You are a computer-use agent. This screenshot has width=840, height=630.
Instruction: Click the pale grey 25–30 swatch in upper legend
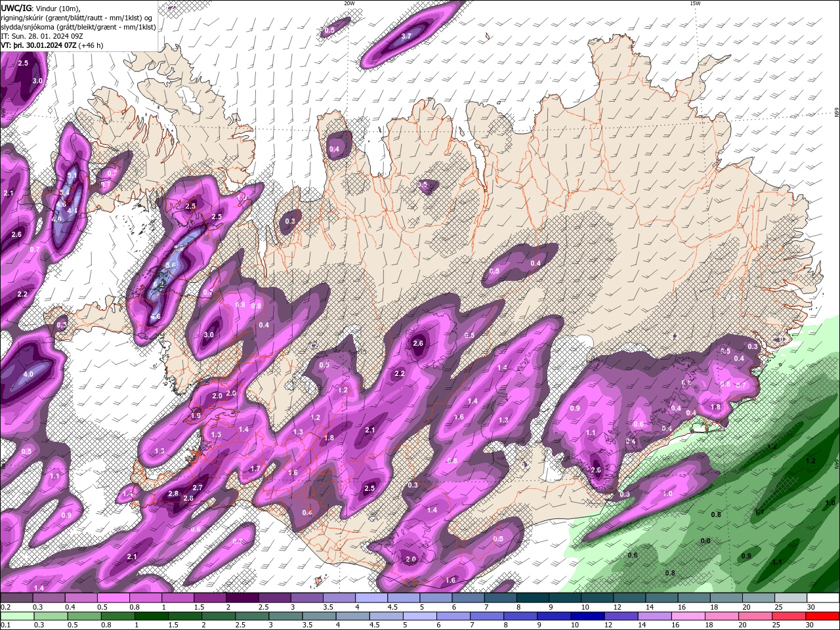(791, 598)
